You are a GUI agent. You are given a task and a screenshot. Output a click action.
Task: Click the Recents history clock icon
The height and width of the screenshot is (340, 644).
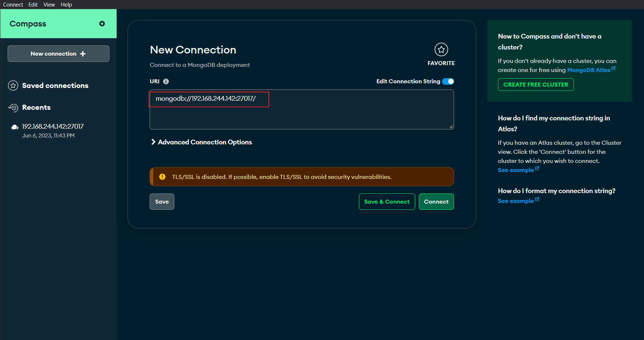tap(13, 108)
